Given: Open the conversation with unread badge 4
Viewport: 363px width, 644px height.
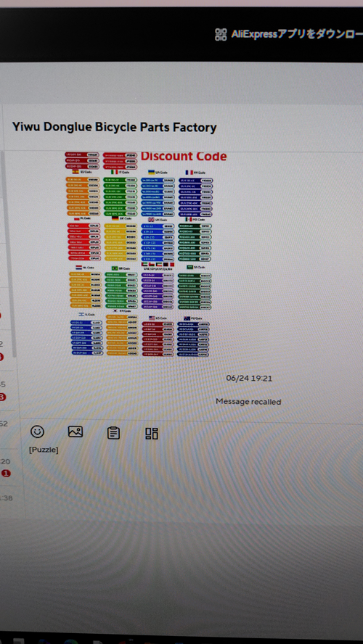Looking at the screenshot, I should pyautogui.click(x=7, y=350).
